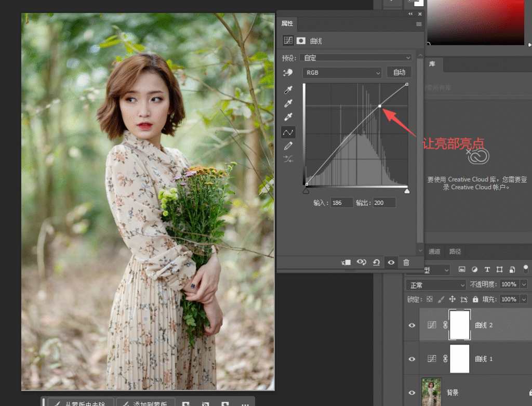Image resolution: width=532 pixels, height=406 pixels.
Task: Toggle adjustment visibility eye in Properties panel
Action: coord(391,263)
